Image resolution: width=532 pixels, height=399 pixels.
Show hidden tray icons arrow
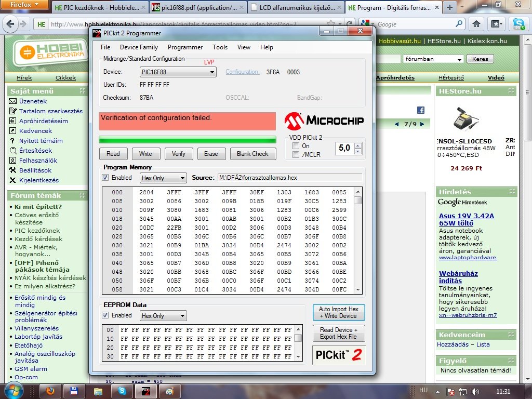[x=437, y=392]
